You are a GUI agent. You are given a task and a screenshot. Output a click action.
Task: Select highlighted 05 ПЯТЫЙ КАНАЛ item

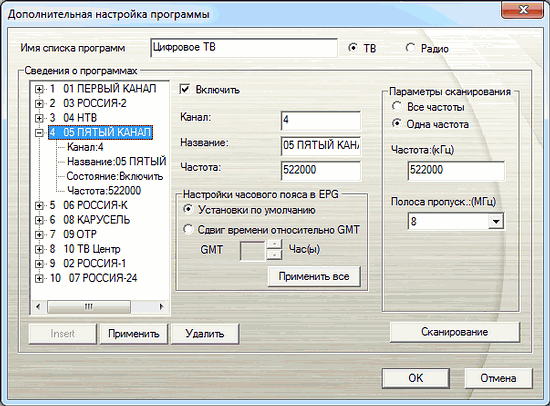101,133
